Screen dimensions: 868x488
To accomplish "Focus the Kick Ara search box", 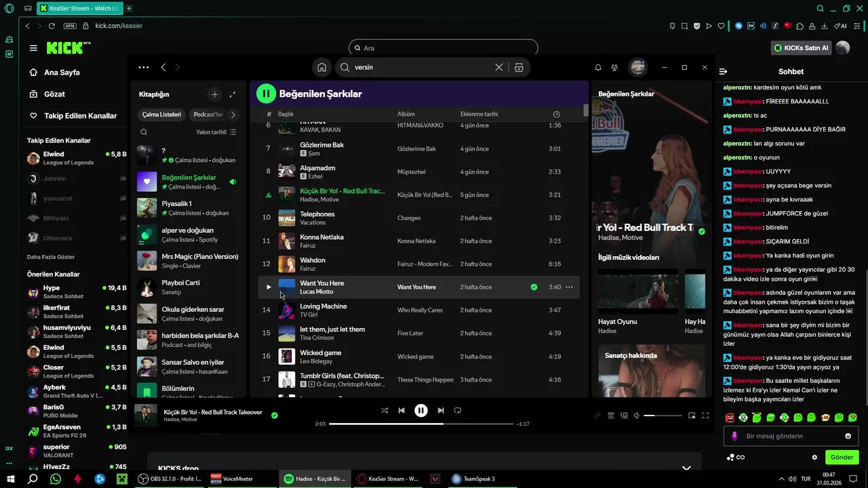I will 443,48.
